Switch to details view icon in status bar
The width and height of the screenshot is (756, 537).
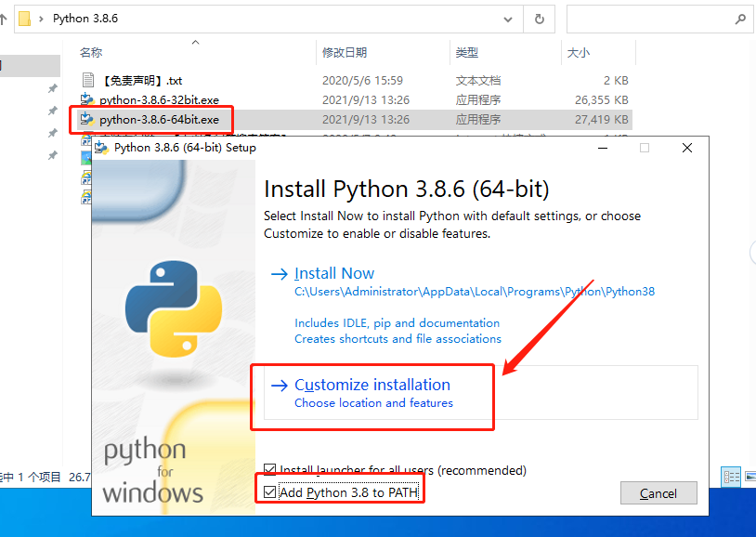pyautogui.click(x=731, y=478)
